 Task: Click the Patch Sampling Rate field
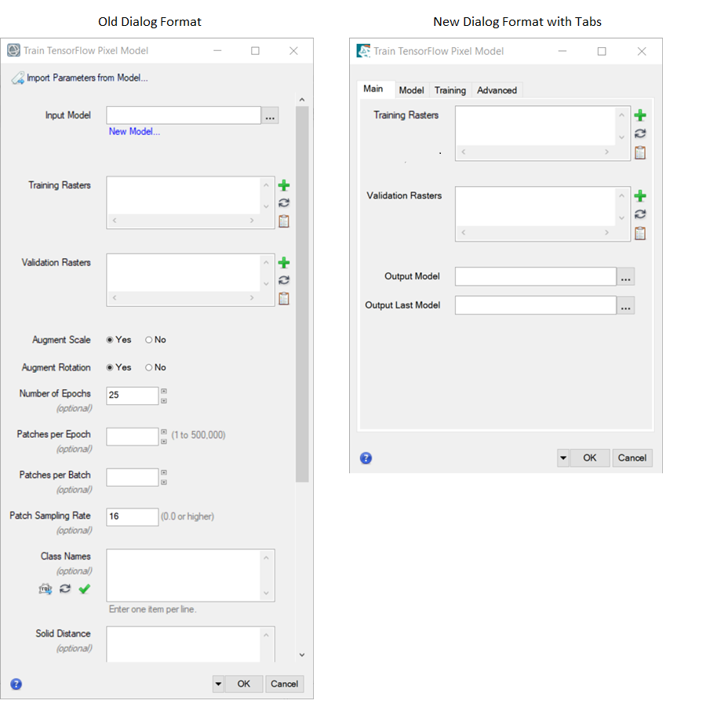tap(133, 516)
